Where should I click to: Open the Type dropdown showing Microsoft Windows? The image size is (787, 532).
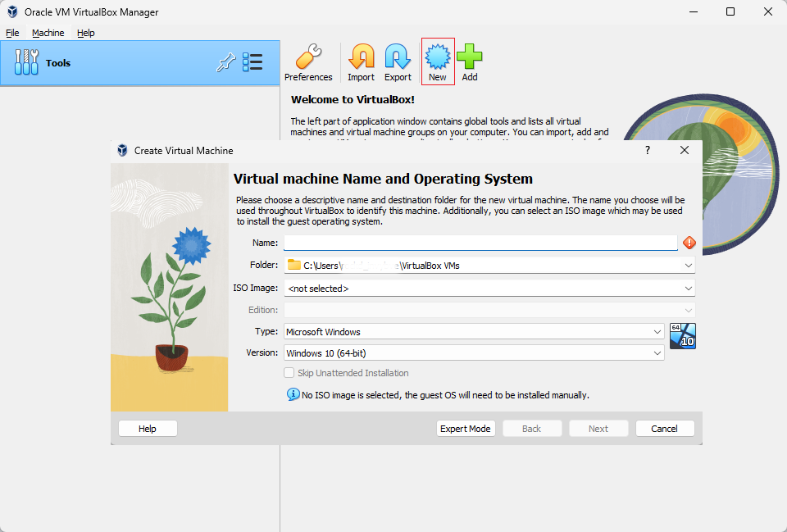coord(474,332)
